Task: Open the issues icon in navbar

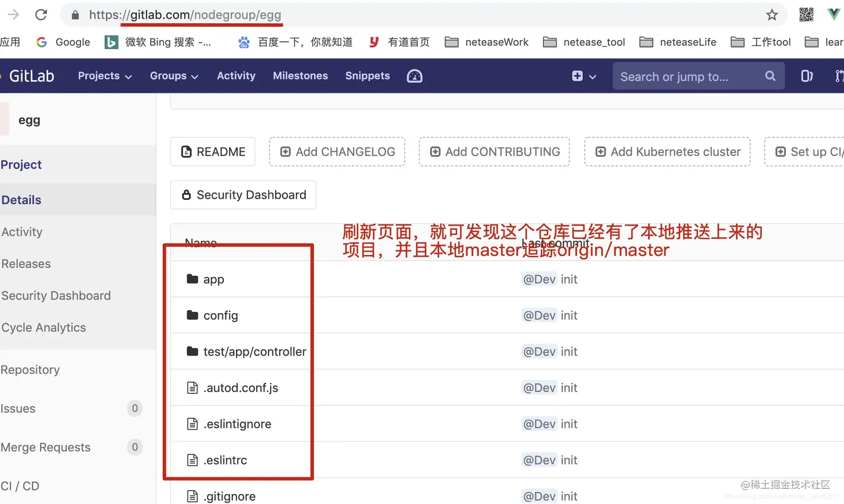Action: 807,76
